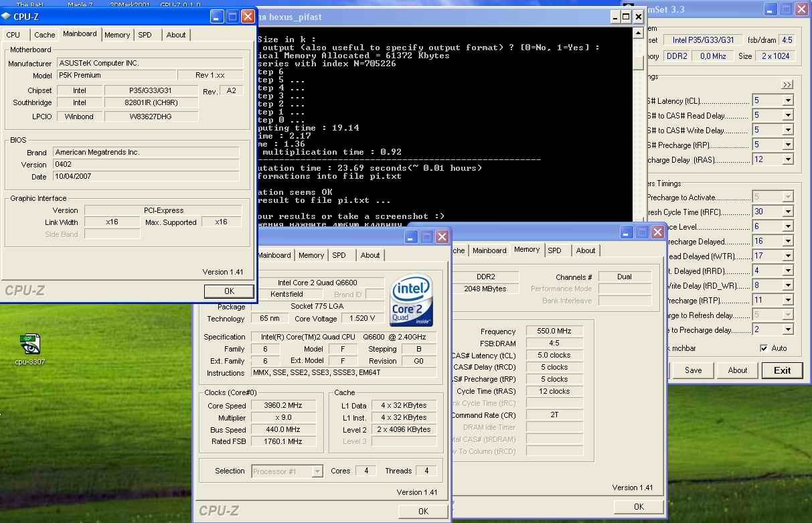Open the cpu-3307 desktop icon
This screenshot has height=523, width=812.
pos(30,350)
